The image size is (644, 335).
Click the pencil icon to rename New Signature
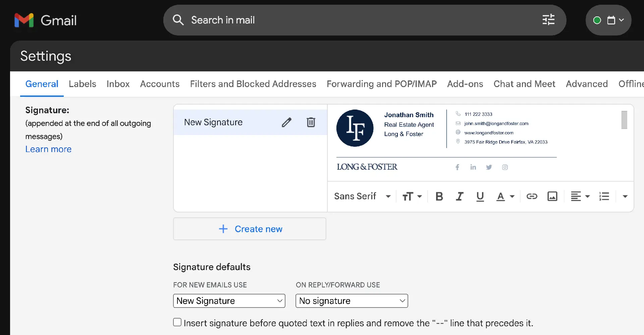(x=286, y=122)
